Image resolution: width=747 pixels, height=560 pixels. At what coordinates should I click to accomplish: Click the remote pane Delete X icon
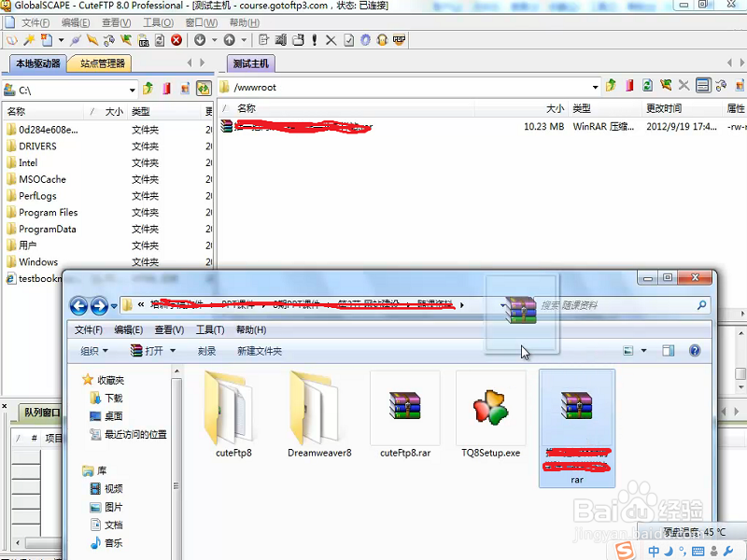coord(684,86)
